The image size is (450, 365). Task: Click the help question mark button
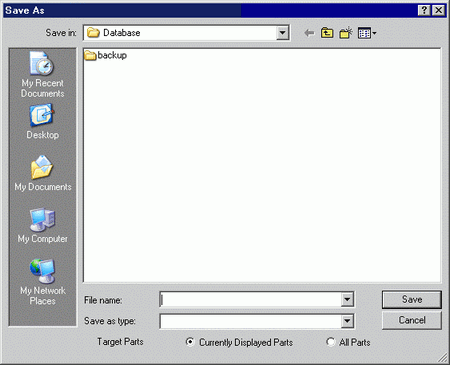(x=424, y=10)
